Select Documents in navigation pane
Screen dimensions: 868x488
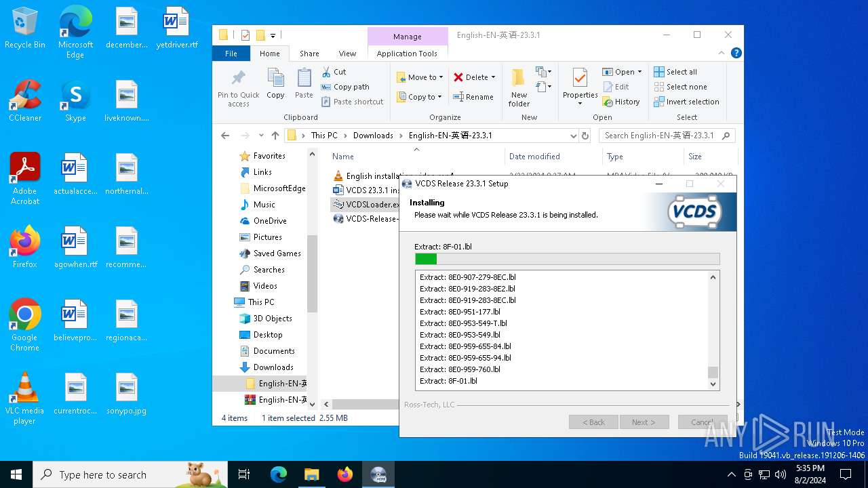click(273, 351)
